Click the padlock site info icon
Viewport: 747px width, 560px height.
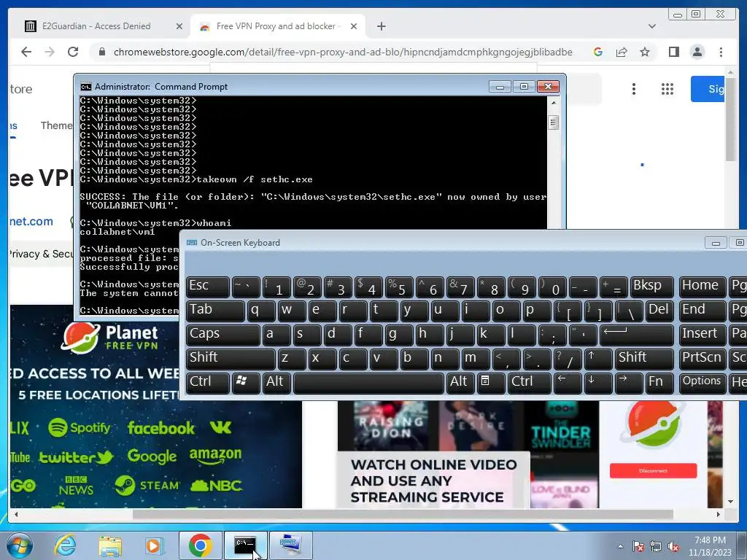click(101, 52)
